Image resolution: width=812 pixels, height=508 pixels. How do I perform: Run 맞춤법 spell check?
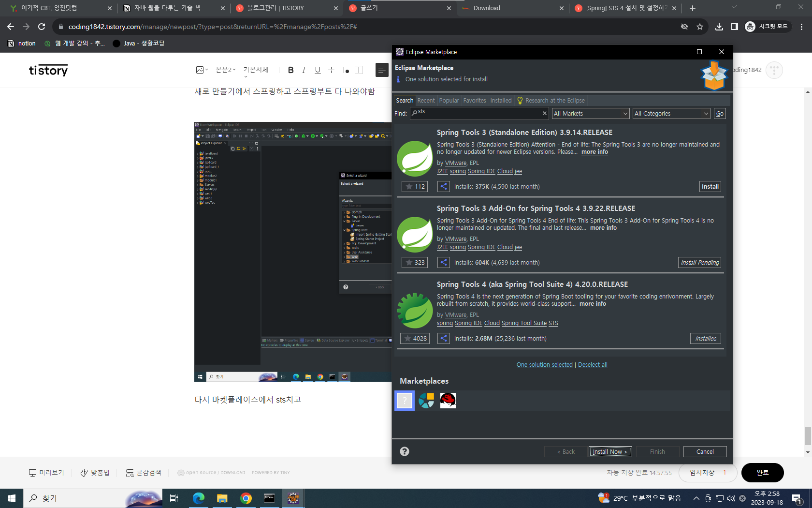pos(95,473)
